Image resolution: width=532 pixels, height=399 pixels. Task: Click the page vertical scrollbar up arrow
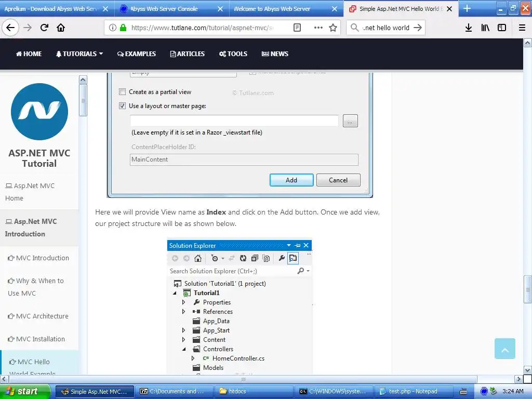(x=528, y=43)
